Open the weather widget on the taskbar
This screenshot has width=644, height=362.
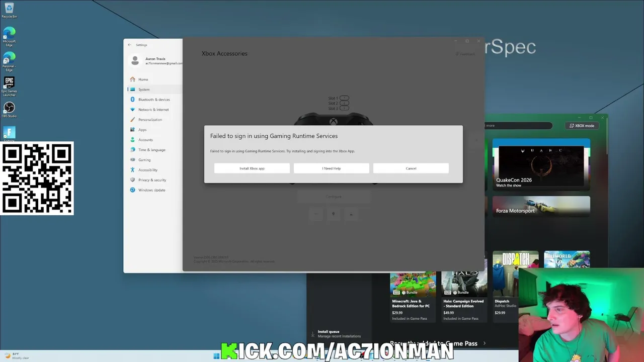18,356
